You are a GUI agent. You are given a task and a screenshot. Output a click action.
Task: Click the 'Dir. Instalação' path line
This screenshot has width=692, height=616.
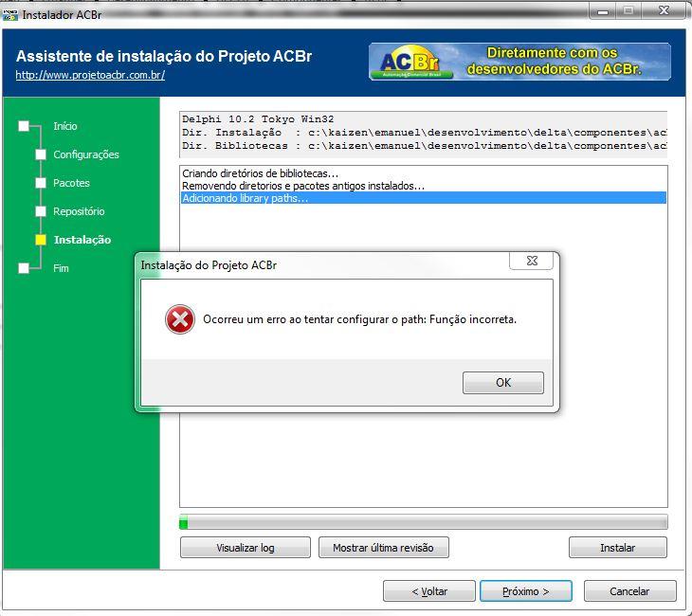[424, 133]
